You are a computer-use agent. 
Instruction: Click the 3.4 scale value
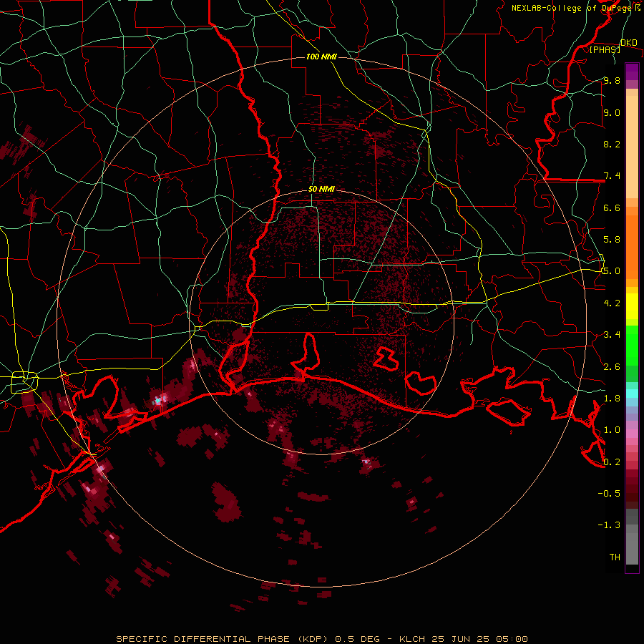pos(612,335)
